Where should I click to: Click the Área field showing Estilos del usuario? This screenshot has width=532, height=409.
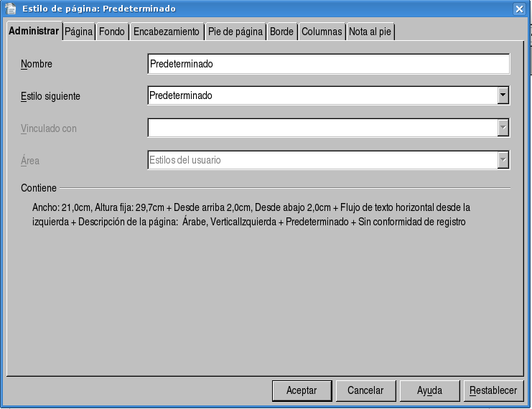click(x=322, y=160)
